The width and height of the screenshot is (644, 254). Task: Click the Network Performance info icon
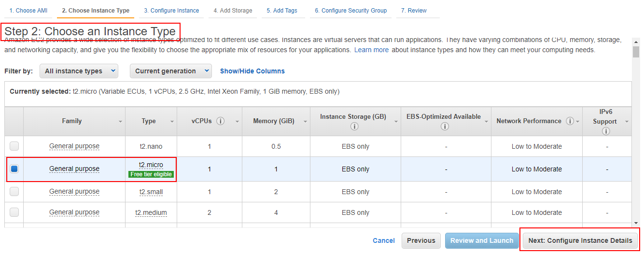(x=570, y=121)
